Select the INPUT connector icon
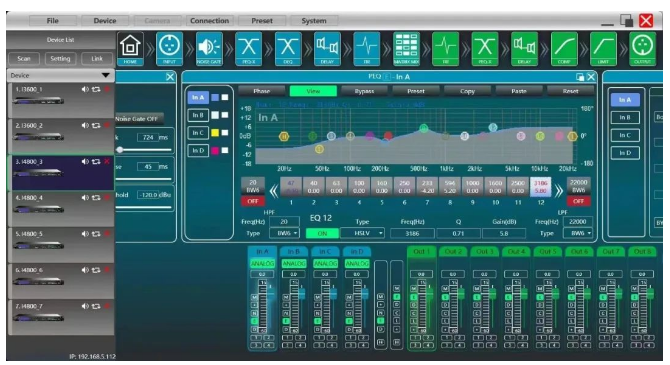Screen dimensions: 670x365 (x=170, y=48)
